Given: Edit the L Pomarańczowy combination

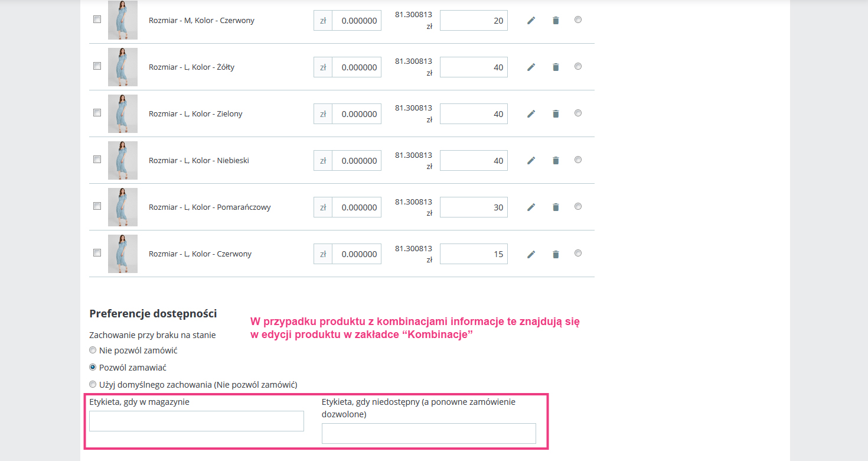Looking at the screenshot, I should pos(531,207).
